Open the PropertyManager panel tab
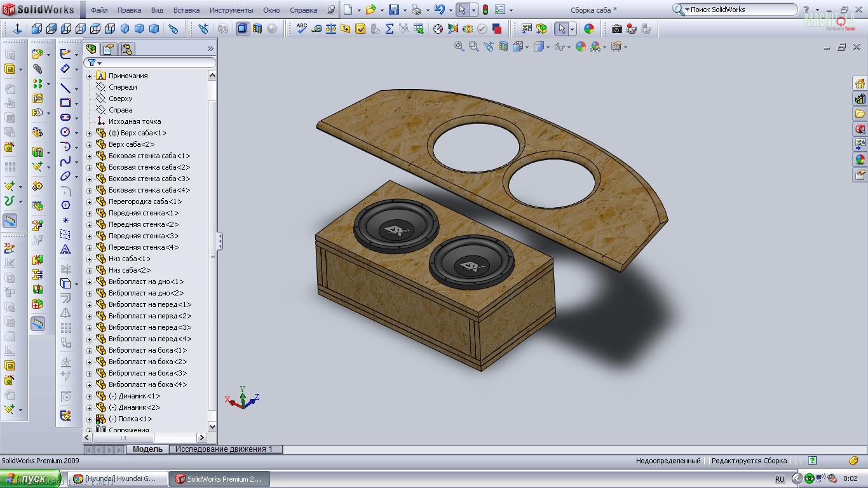Viewport: 868px width, 488px height. point(109,49)
